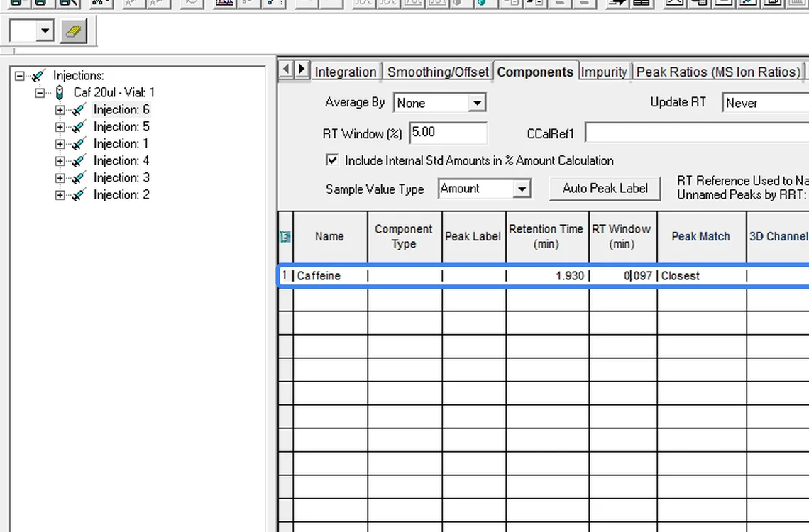809x532 pixels.
Task: Select the syringe icon of Injection: 6
Action: [79, 110]
